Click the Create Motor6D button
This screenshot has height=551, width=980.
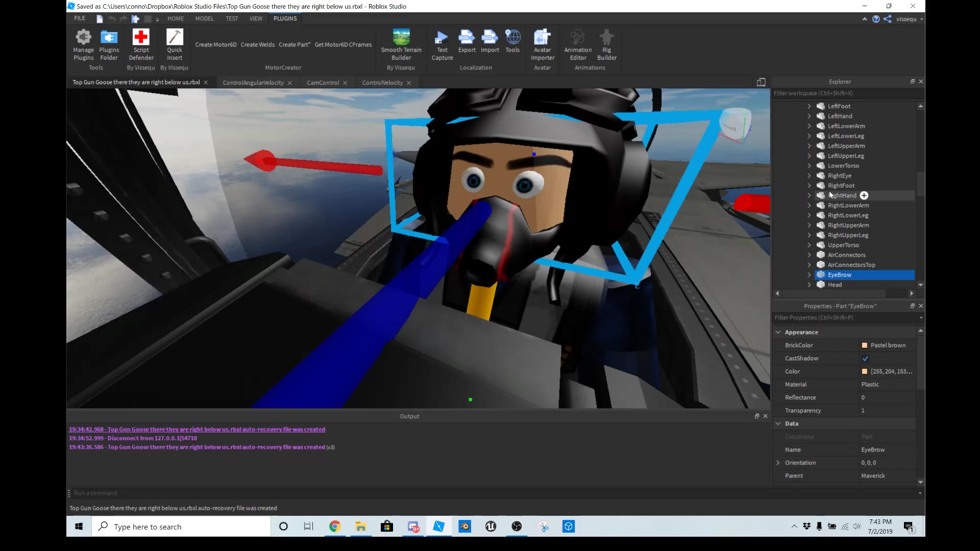(x=215, y=44)
